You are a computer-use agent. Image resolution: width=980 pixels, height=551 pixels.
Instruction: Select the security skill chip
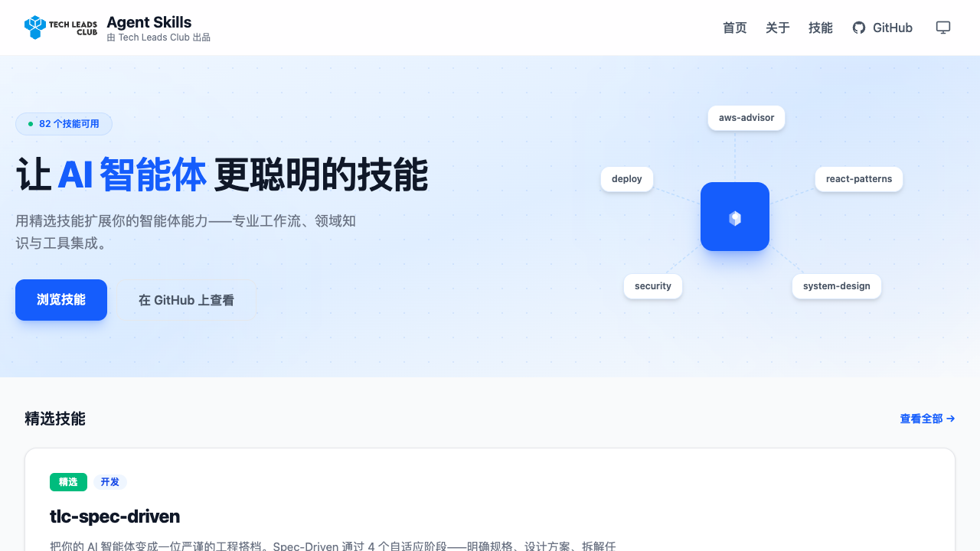[653, 286]
